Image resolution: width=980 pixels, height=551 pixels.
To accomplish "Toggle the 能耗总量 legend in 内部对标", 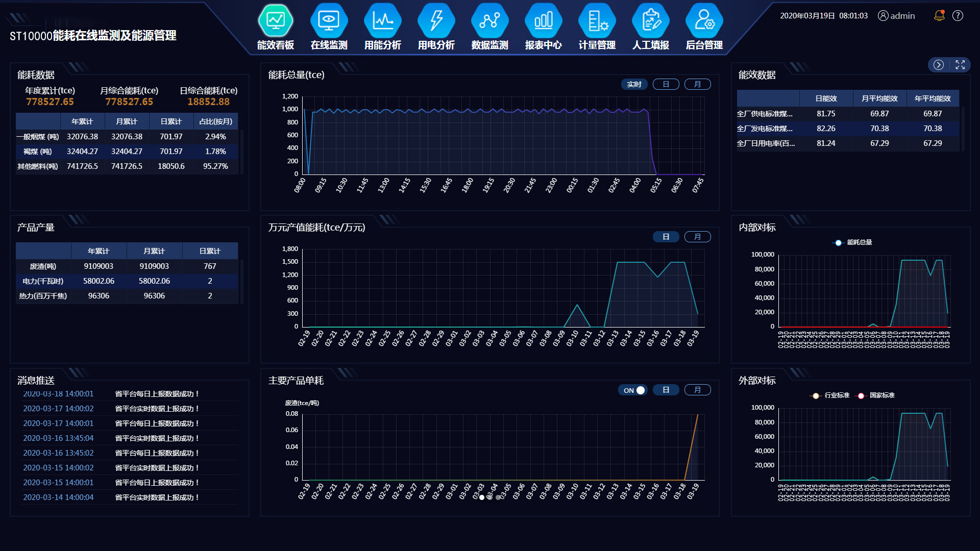I will coord(853,242).
